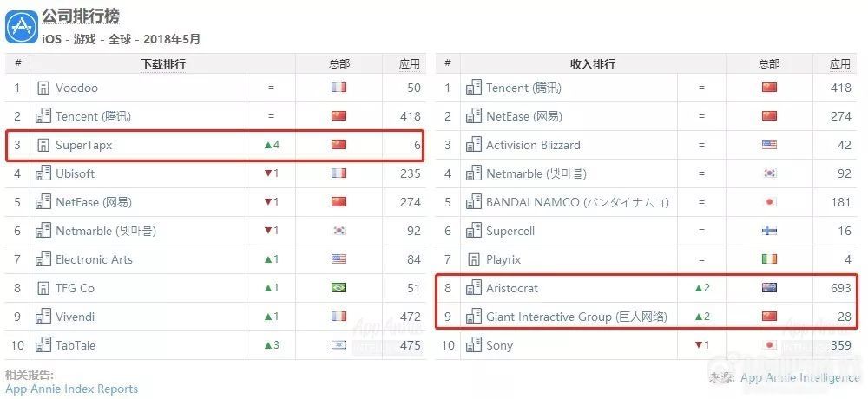Open the App Annie Intelligence source link
The width and height of the screenshot is (868, 399).
pos(799,378)
